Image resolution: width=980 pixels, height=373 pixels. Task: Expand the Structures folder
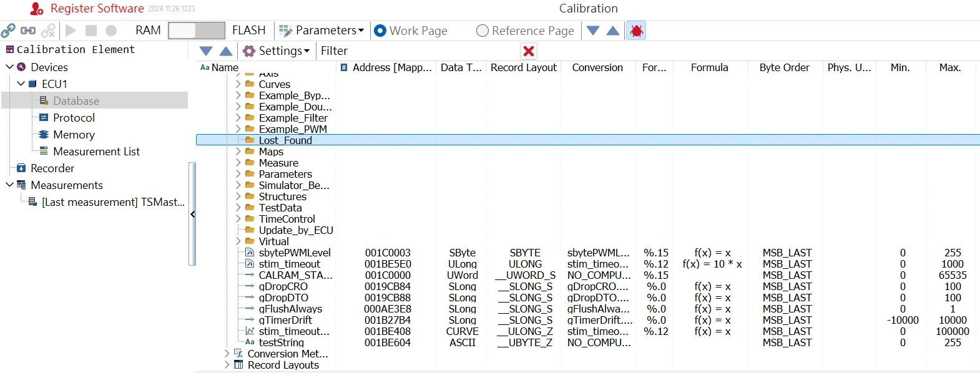238,196
